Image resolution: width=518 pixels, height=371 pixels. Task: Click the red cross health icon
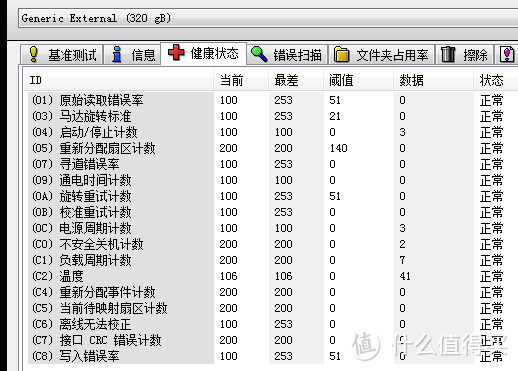(x=176, y=52)
